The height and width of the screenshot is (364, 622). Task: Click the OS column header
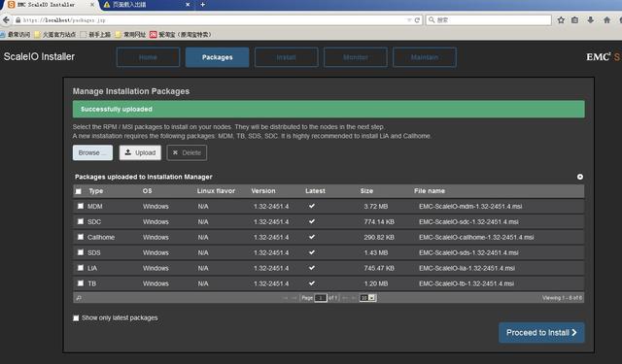[147, 191]
